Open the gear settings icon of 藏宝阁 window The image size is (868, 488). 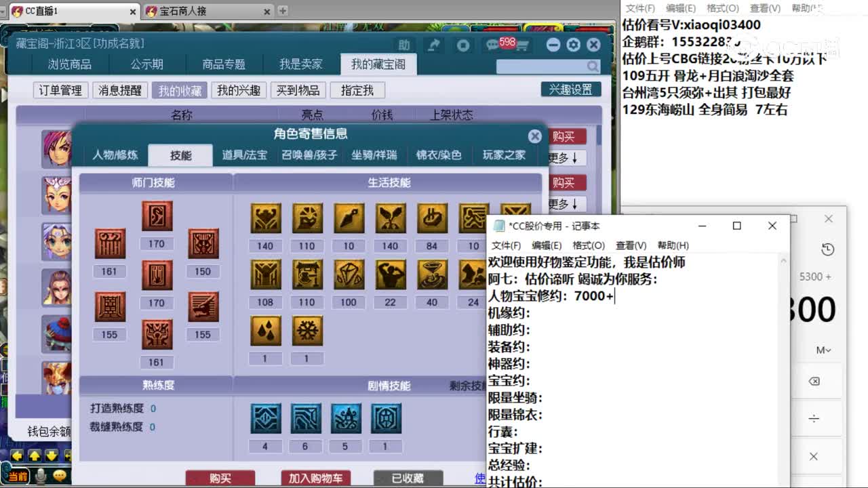point(574,45)
